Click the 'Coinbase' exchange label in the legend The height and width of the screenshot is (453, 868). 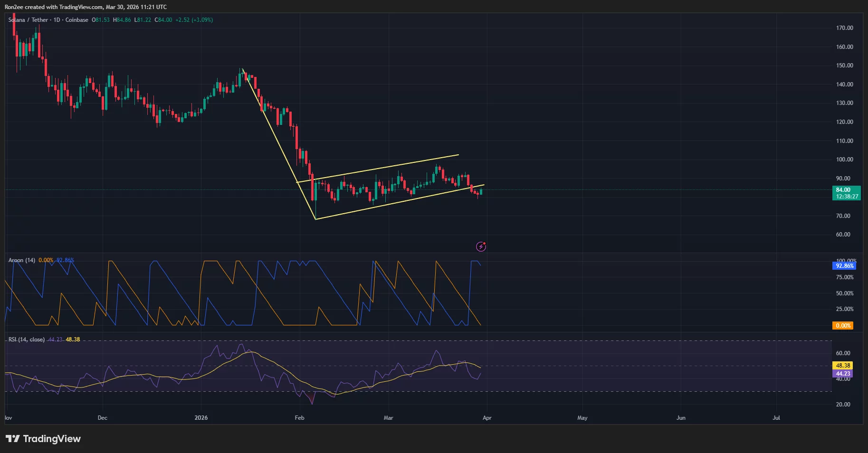pos(77,20)
